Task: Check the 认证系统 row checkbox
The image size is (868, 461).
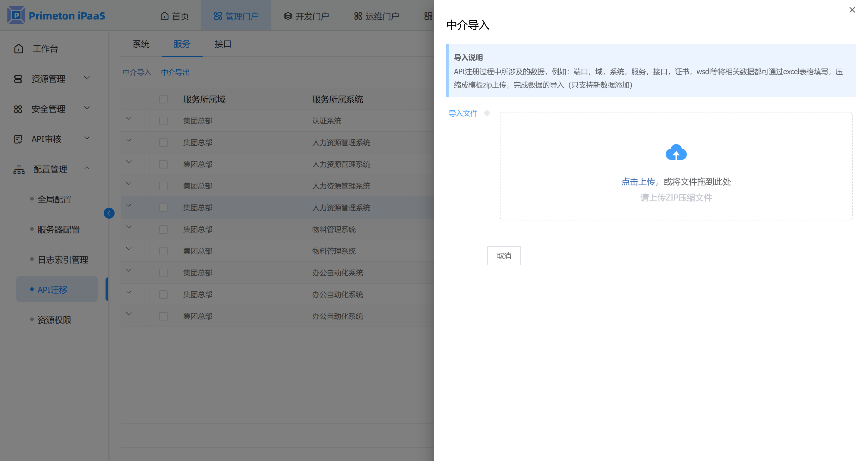Action: (163, 121)
